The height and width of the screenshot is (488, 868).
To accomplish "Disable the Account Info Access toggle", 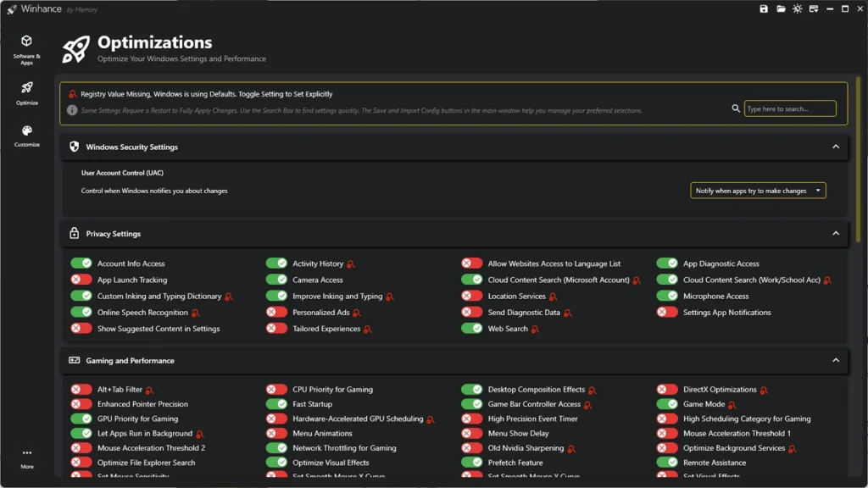I will point(81,263).
